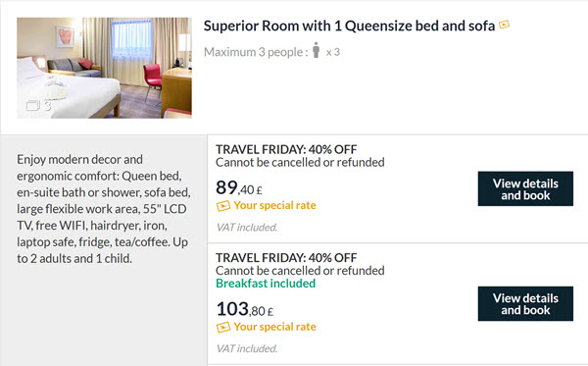Click the 89,40 £ price text

(239, 187)
